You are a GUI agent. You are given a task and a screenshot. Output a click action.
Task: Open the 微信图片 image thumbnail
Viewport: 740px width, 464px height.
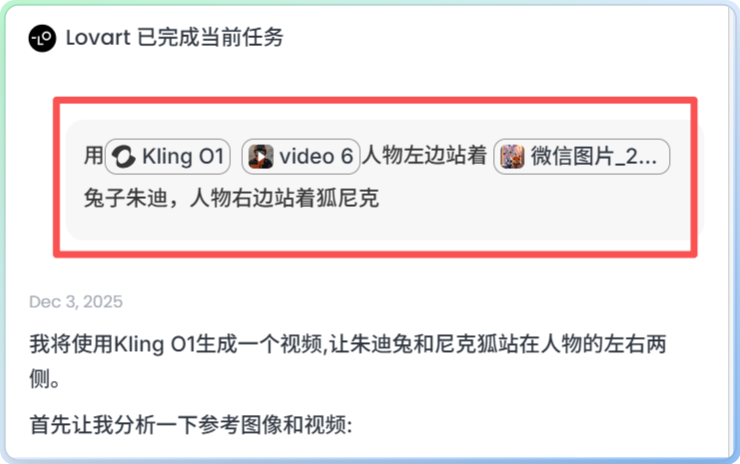(513, 157)
